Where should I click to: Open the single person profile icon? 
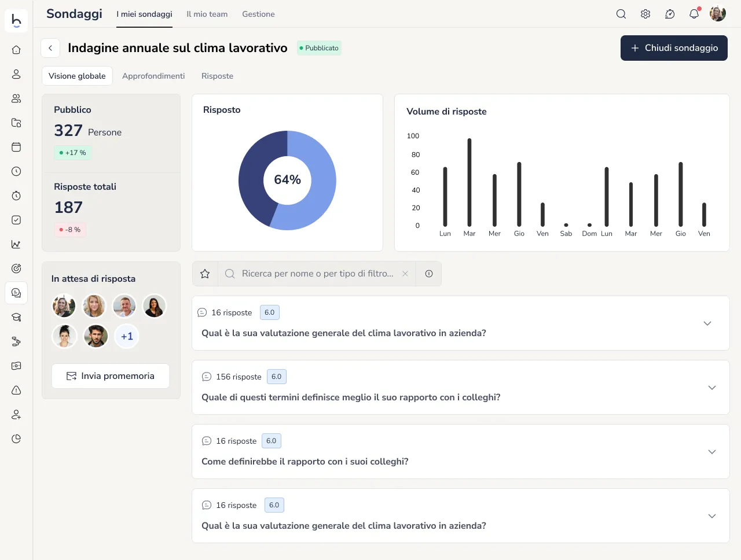click(x=16, y=74)
